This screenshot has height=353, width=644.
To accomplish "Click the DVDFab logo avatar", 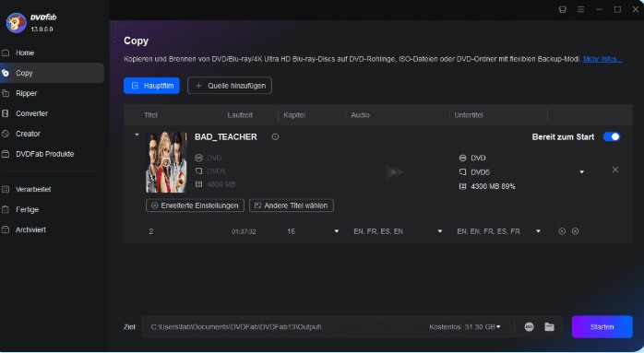I will 16,22.
